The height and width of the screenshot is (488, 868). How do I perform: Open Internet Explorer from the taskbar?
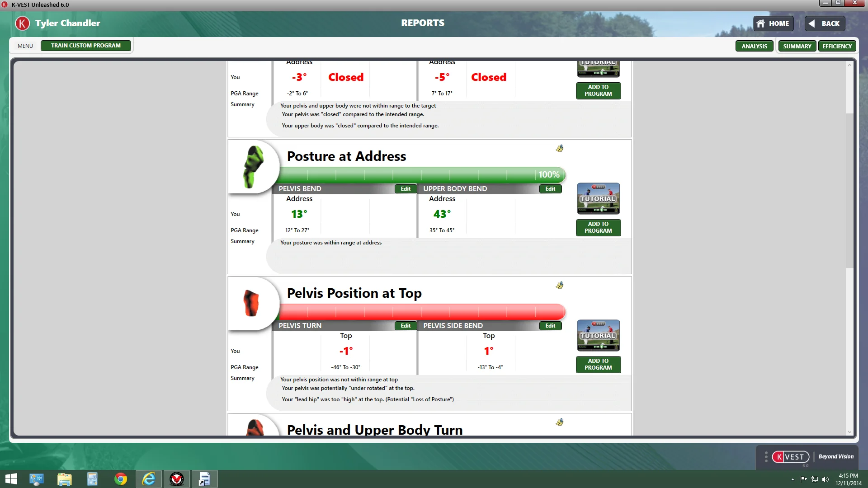(148, 479)
